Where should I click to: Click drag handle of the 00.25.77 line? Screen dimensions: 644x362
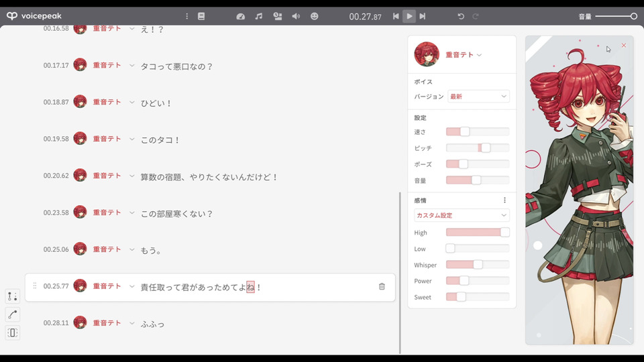click(x=35, y=286)
